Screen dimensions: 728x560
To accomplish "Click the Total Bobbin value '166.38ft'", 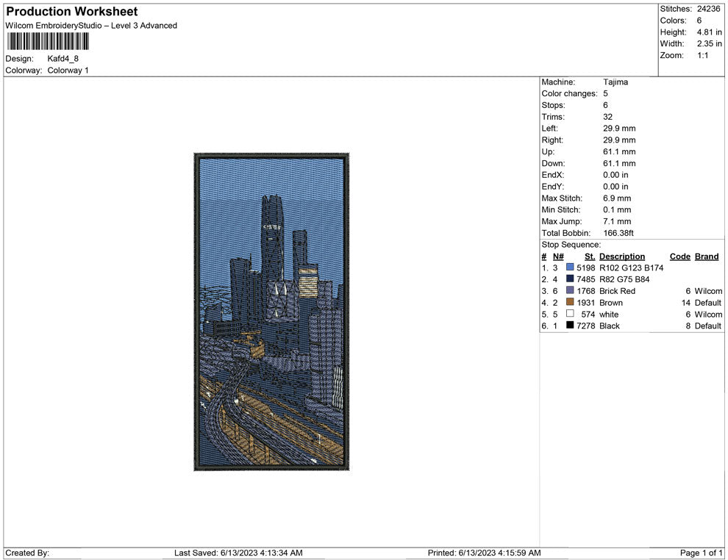I will click(618, 233).
